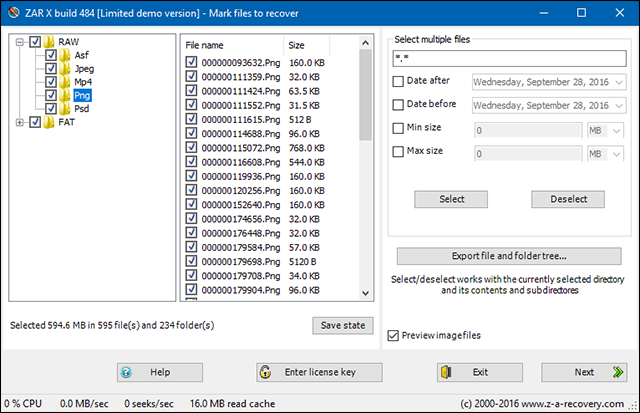The width and height of the screenshot is (640, 413).
Task: Click the file list scrollbar thumb
Action: pos(365,95)
